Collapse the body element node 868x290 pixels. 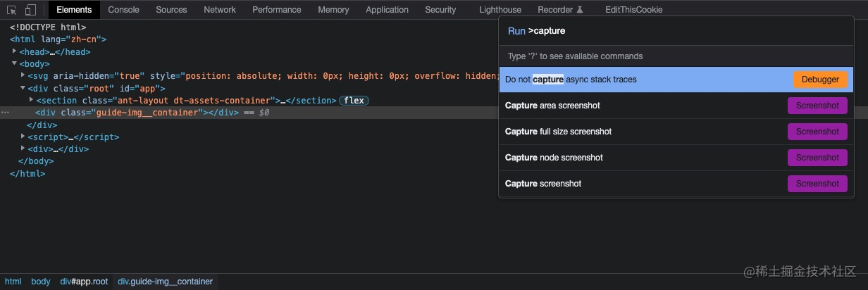pyautogui.click(x=15, y=63)
